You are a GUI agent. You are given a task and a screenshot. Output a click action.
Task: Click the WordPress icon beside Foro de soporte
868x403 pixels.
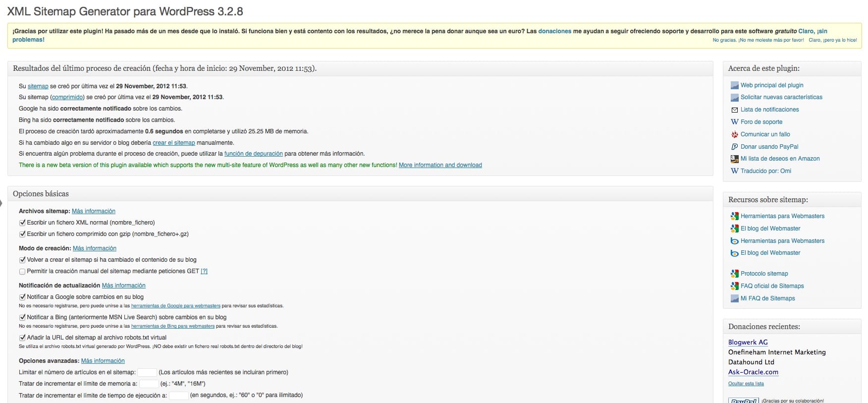(734, 122)
